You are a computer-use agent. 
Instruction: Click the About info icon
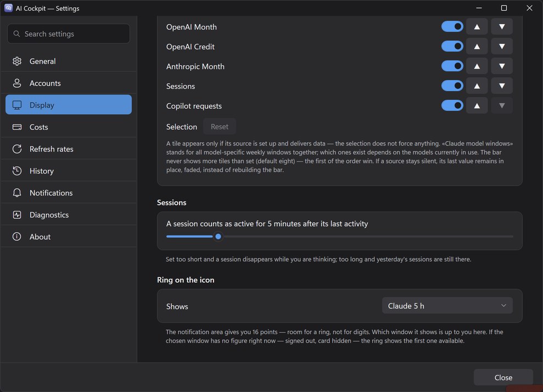coord(17,237)
